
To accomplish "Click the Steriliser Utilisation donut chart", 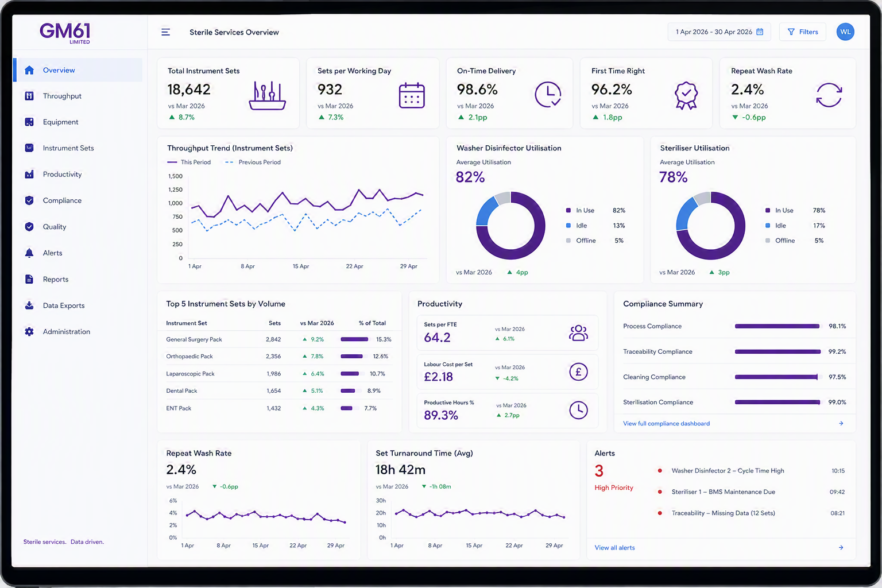I will [x=710, y=226].
